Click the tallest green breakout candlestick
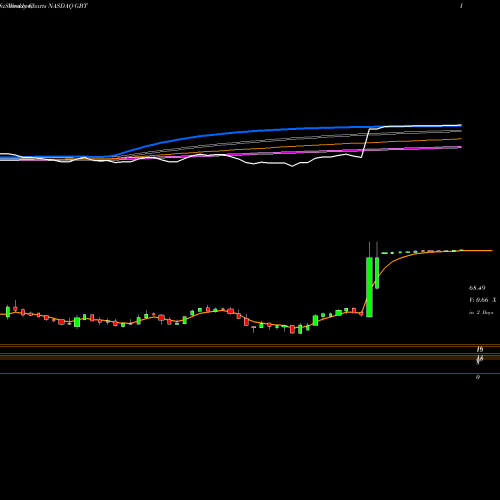The height and width of the screenshot is (500, 500). [x=369, y=287]
